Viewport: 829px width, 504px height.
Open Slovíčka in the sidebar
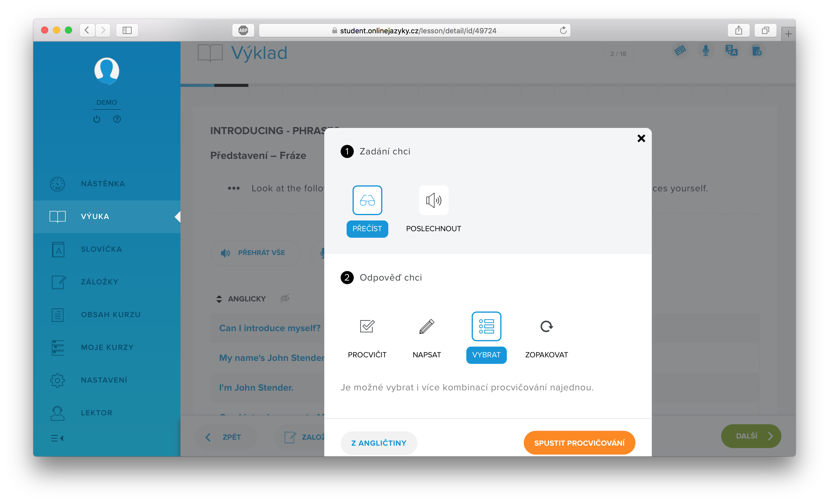click(101, 249)
